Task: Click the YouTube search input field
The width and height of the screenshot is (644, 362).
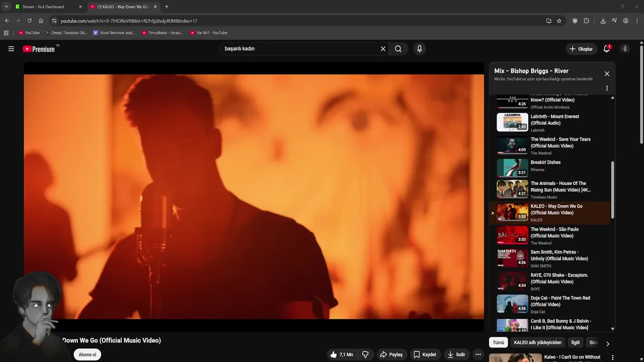Action: pyautogui.click(x=299, y=49)
